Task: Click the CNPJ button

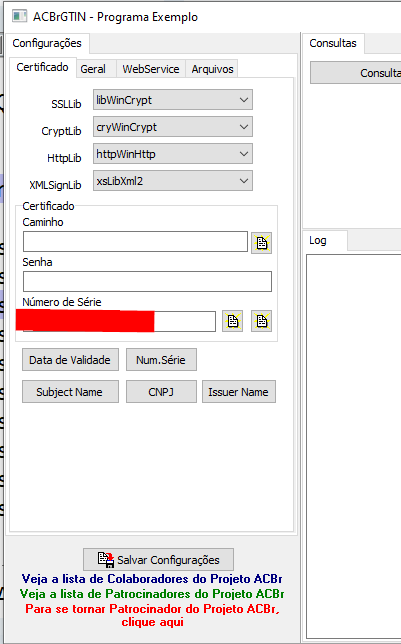Action: click(x=161, y=392)
